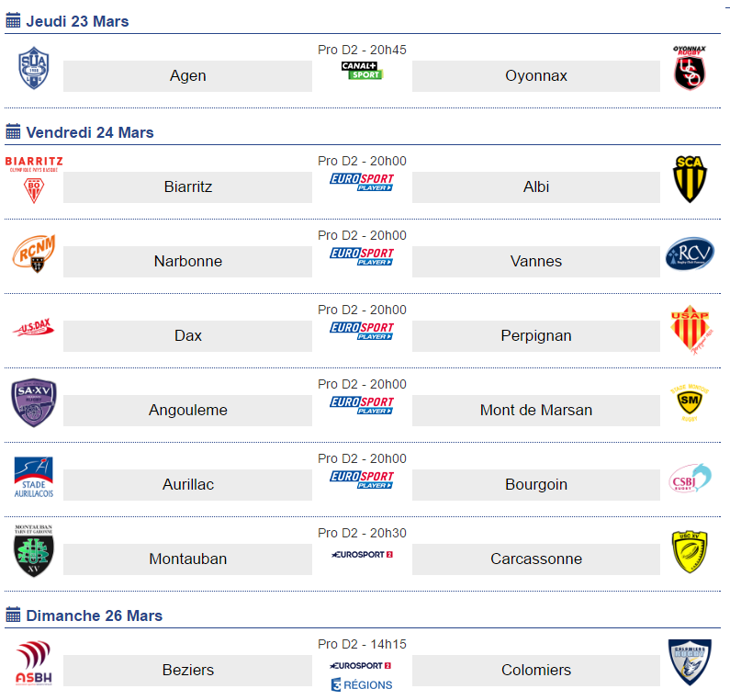This screenshot has height=700, width=730.
Task: Open the Biarritz Olympique logo
Action: (34, 180)
